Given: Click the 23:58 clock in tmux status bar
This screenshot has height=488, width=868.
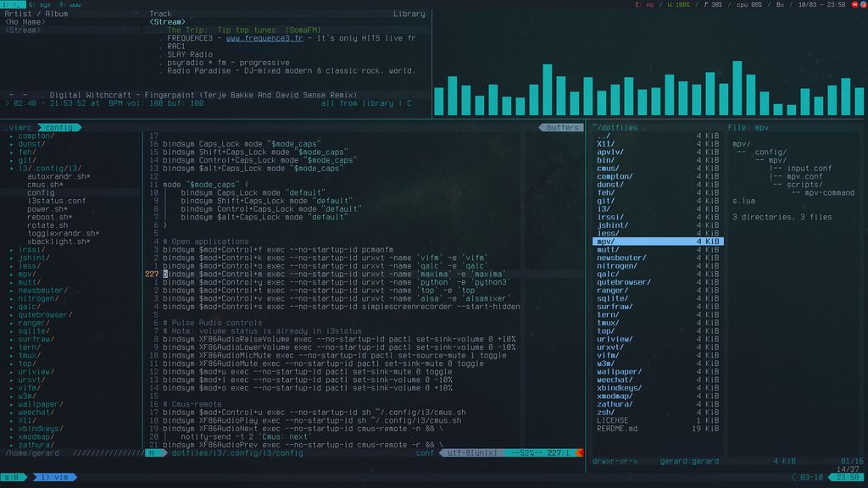Looking at the screenshot, I should click(848, 477).
